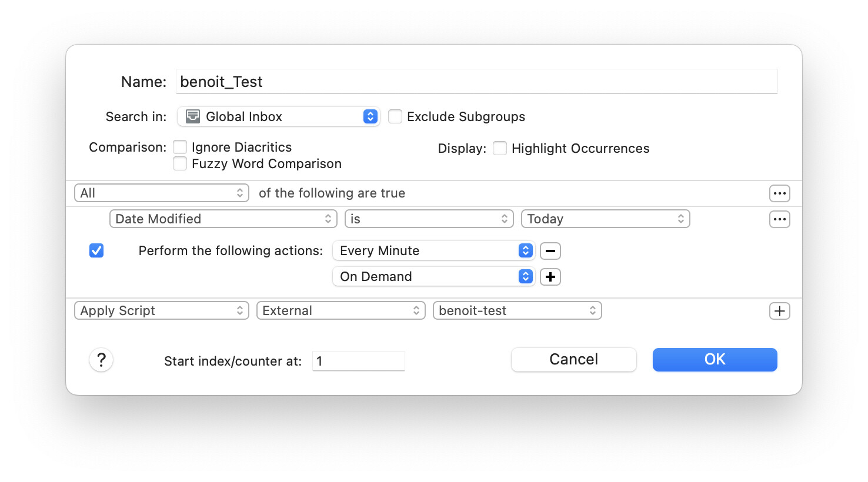Screen dimensions: 868x482
Task: Open the Search in Global Inbox dropdown
Action: 279,116
